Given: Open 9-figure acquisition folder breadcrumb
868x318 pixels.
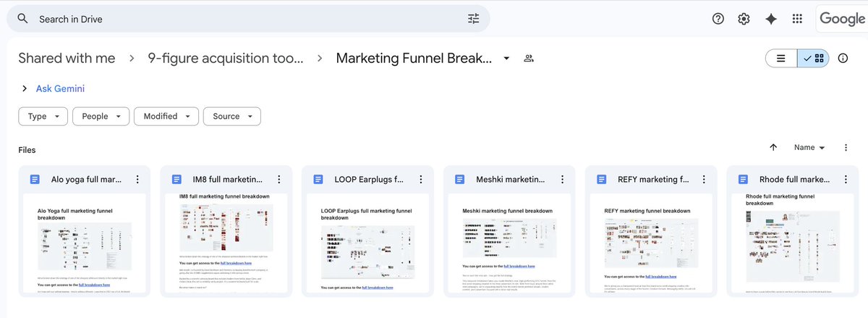Looking at the screenshot, I should pos(226,59).
